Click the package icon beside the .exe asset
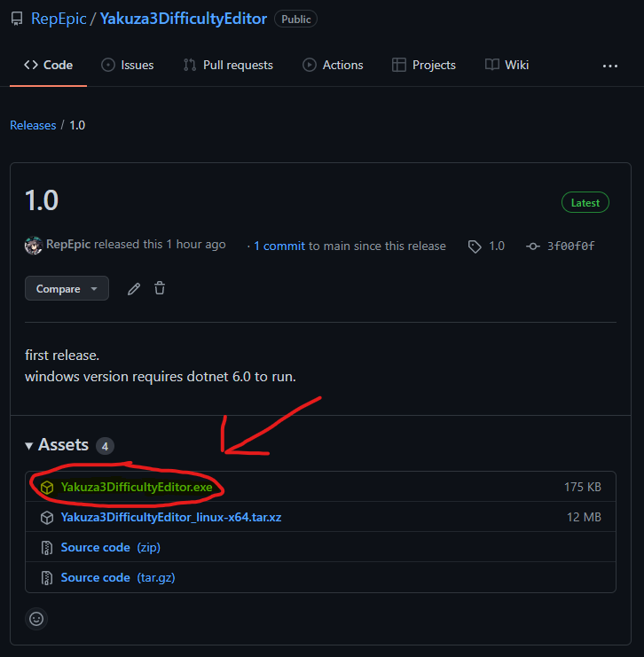 coord(47,488)
